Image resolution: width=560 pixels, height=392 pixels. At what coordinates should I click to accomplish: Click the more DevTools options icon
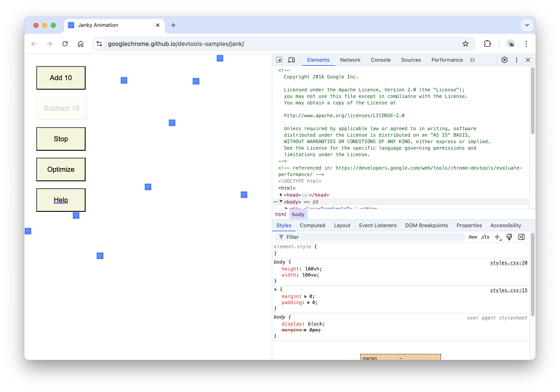point(516,60)
